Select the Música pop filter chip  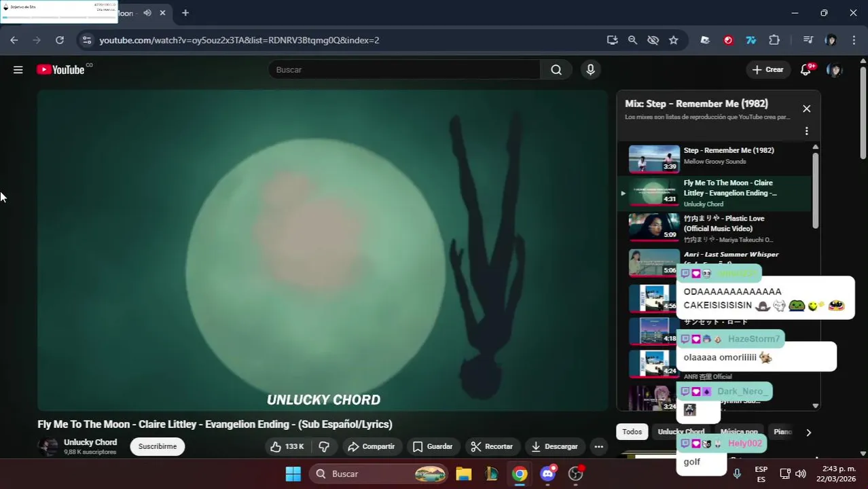click(739, 432)
